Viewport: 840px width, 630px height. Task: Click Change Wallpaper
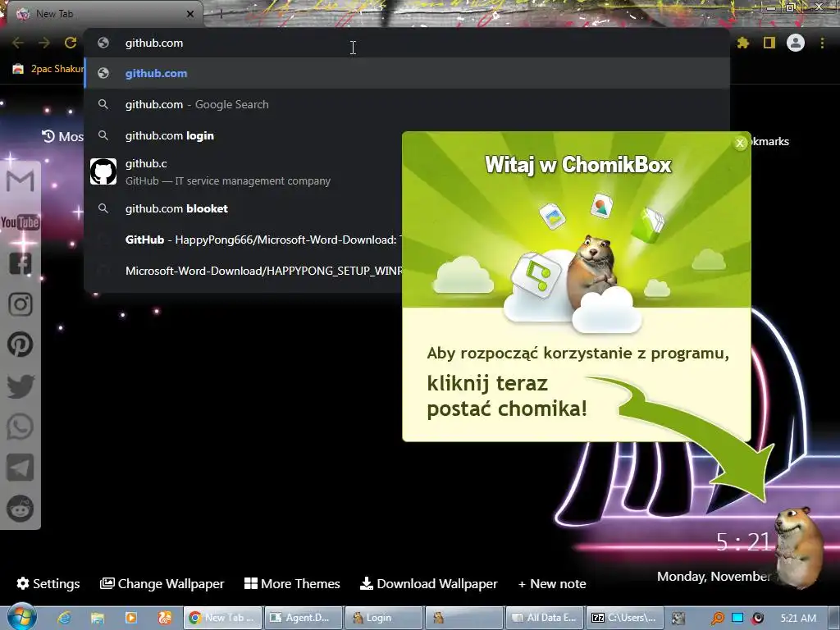click(162, 583)
